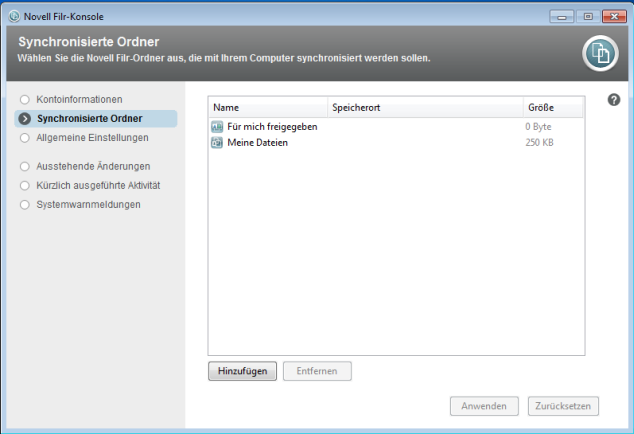
Task: Click the Novell Filr logo in title bar
Action: coord(14,16)
